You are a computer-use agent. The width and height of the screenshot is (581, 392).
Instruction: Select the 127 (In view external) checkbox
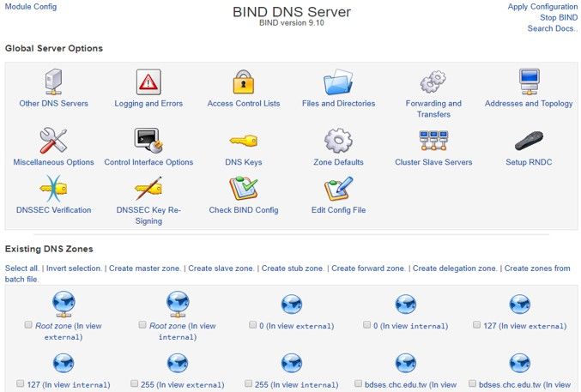click(x=476, y=325)
